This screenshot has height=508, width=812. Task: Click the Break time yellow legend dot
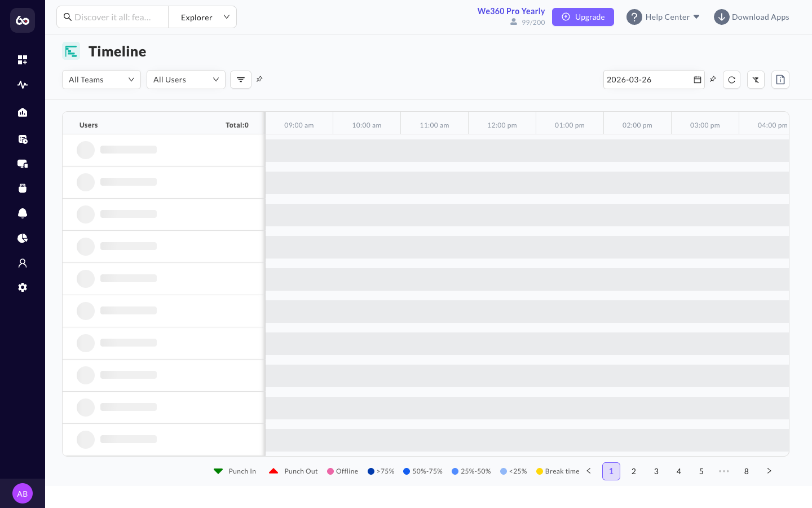540,471
